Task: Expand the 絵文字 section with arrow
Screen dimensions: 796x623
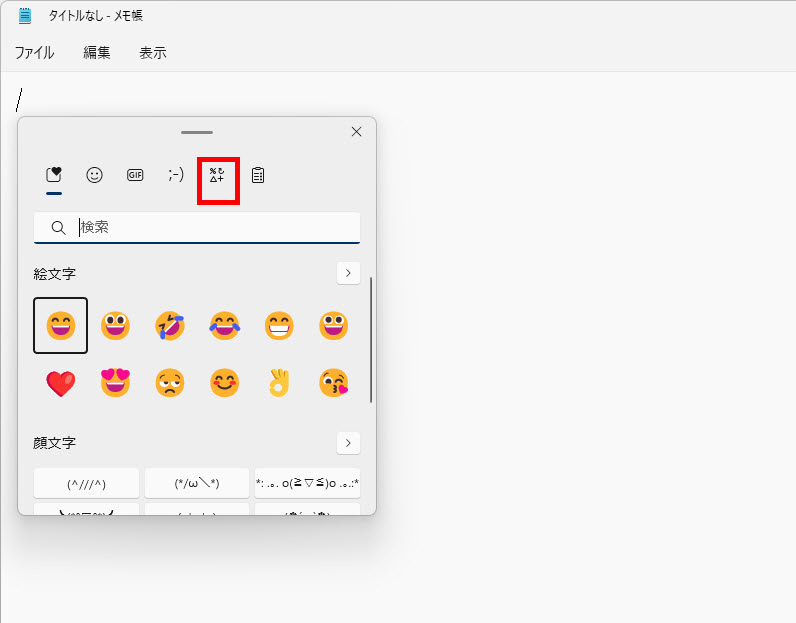Action: pyautogui.click(x=348, y=273)
